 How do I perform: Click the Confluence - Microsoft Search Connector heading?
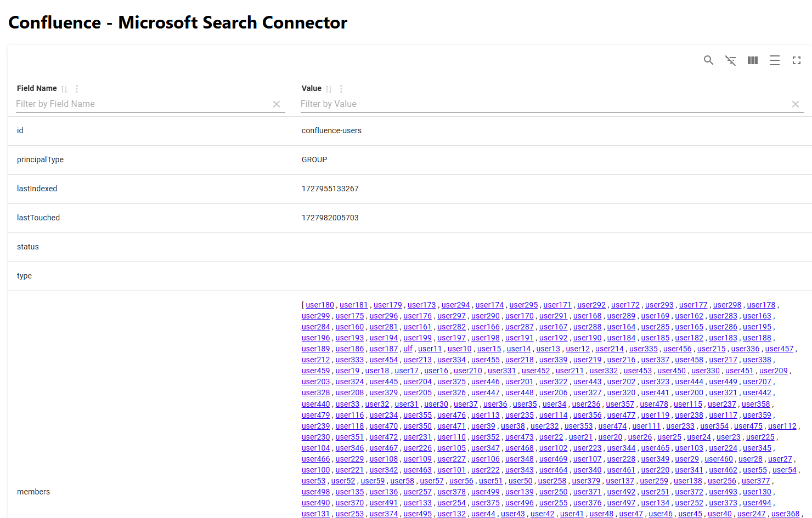click(x=178, y=22)
